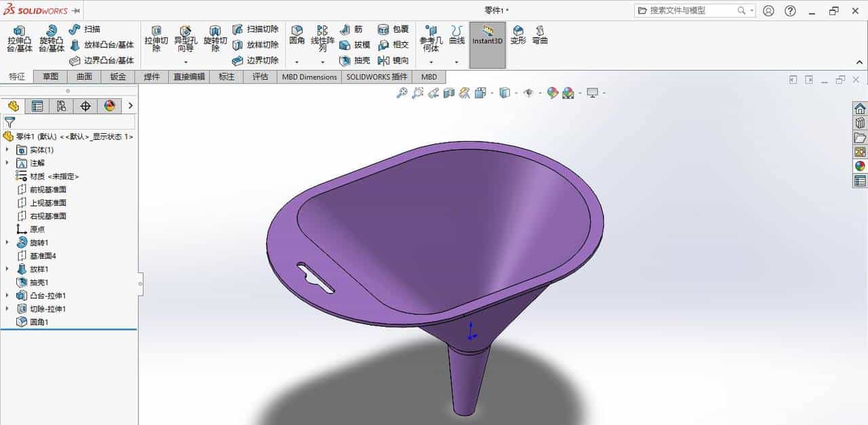Select the 旋转切除 (Revolved Cut) tool
The image size is (868, 425).
(x=214, y=39)
